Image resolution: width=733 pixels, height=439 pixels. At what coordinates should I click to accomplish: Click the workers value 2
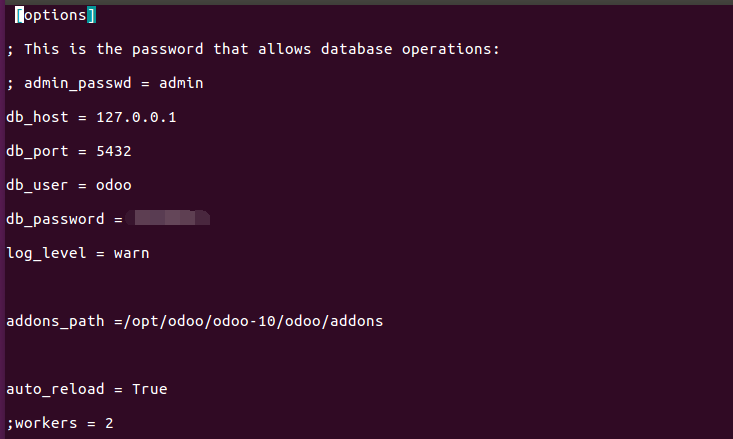click(x=109, y=423)
